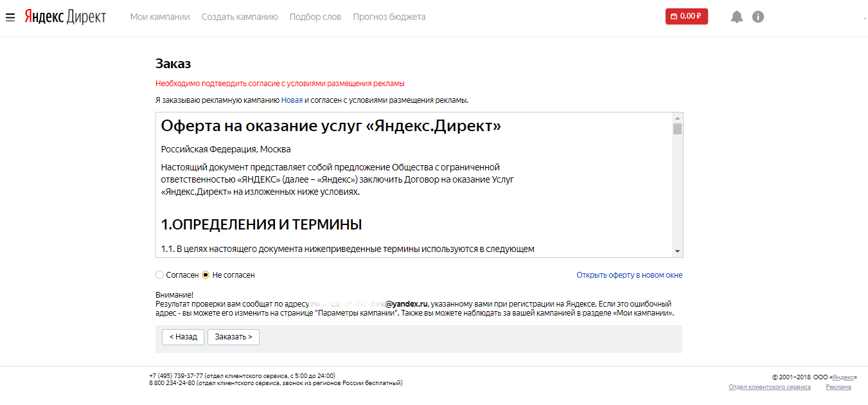Open the hamburger menu icon
Viewport: 868px width, 405px height.
[x=10, y=17]
